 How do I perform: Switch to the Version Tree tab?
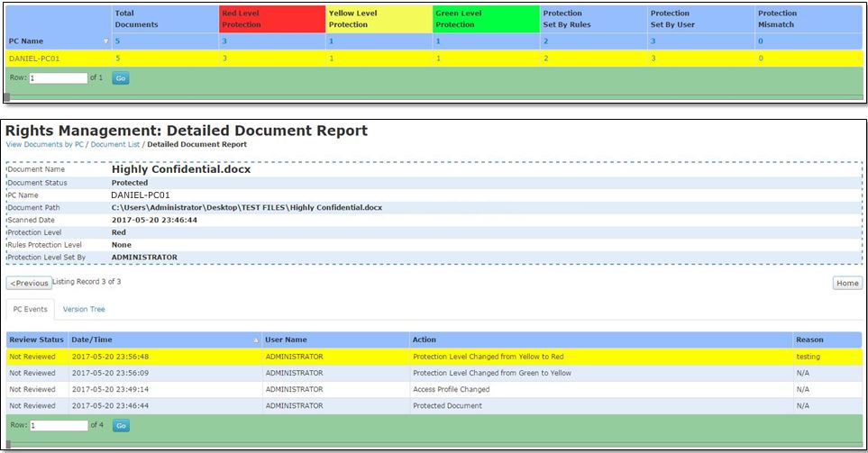[84, 309]
